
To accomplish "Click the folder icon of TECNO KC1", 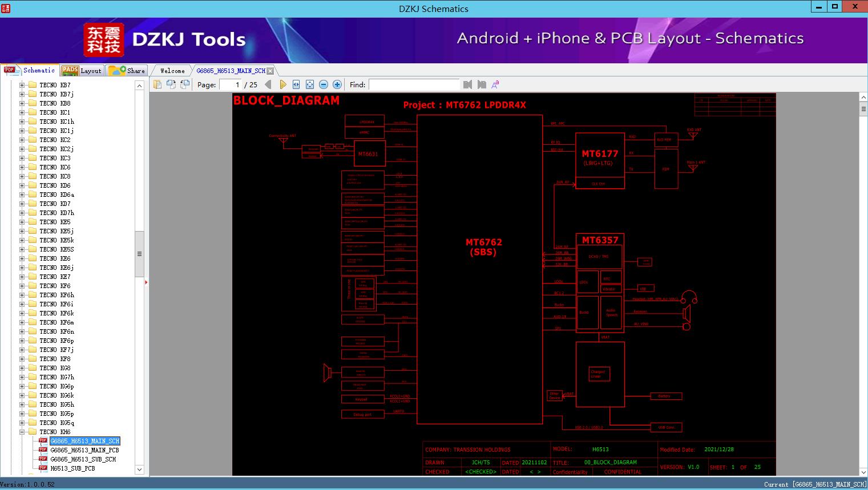I will tap(33, 112).
